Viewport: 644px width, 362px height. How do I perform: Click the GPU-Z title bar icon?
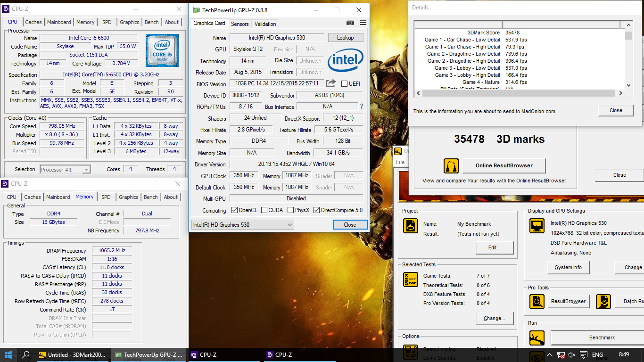pos(196,10)
